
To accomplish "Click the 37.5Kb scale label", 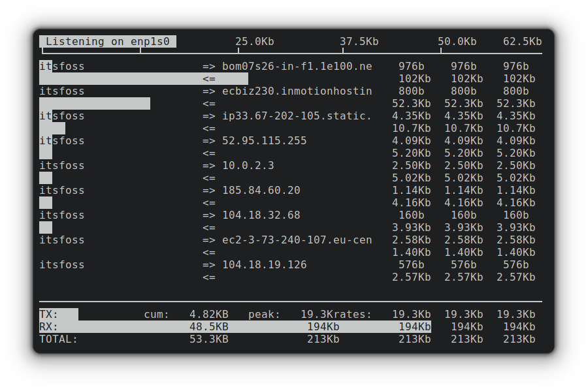I will click(x=359, y=42).
